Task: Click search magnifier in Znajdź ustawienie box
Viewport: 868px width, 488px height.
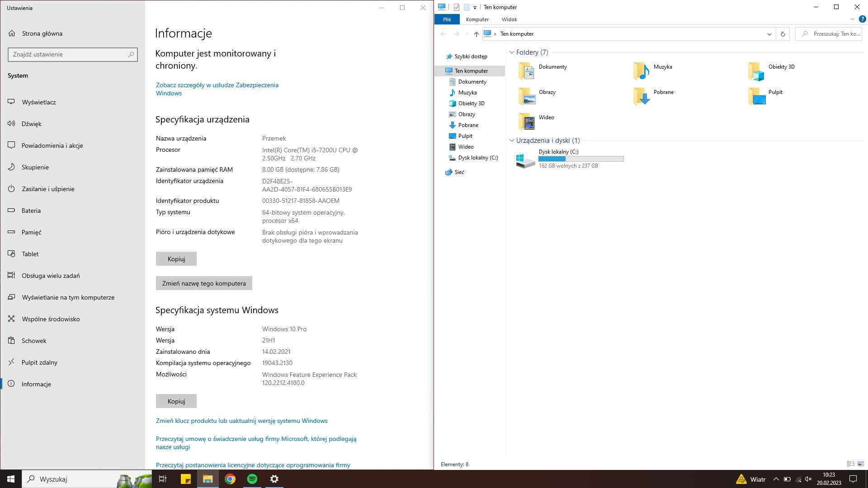Action: pyautogui.click(x=131, y=54)
